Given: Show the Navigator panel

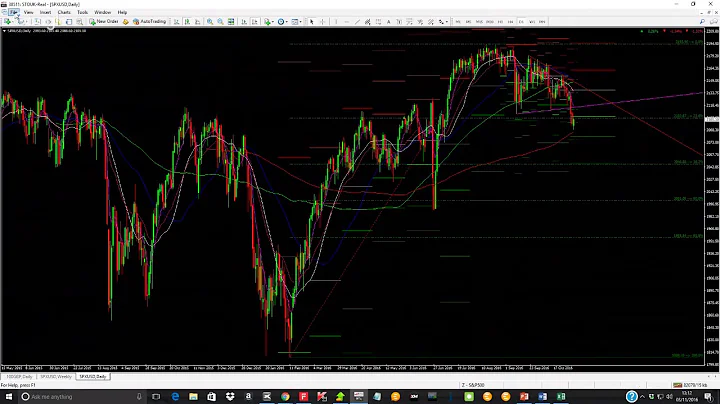Looking at the screenshot, I should pyautogui.click(x=58, y=22).
